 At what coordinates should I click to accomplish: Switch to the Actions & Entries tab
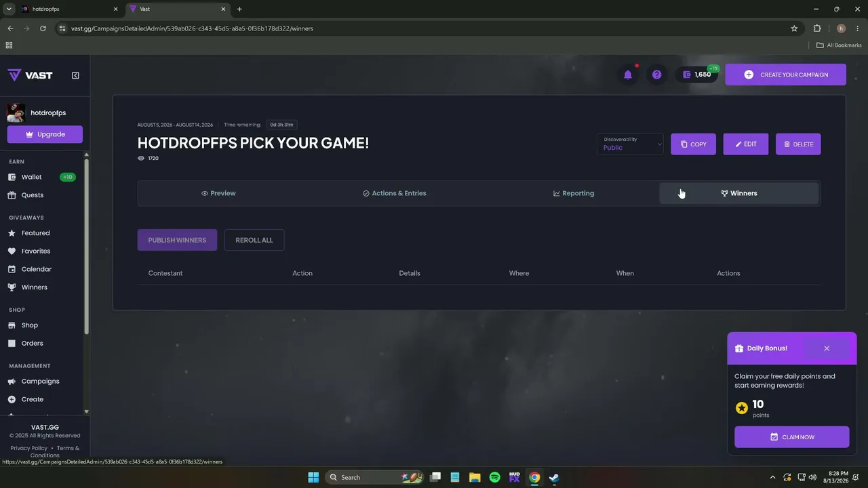[394, 193]
